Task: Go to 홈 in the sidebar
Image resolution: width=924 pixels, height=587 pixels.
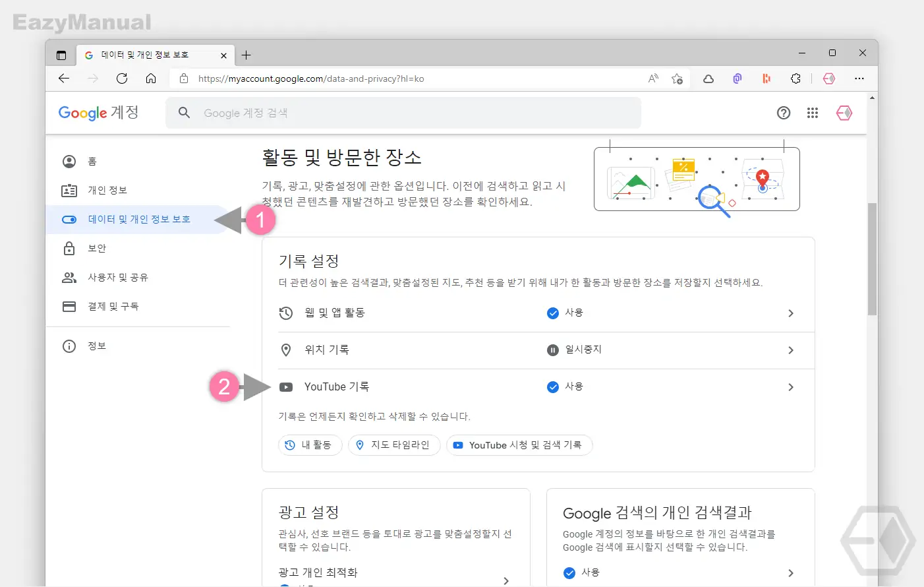Action: (x=138, y=162)
